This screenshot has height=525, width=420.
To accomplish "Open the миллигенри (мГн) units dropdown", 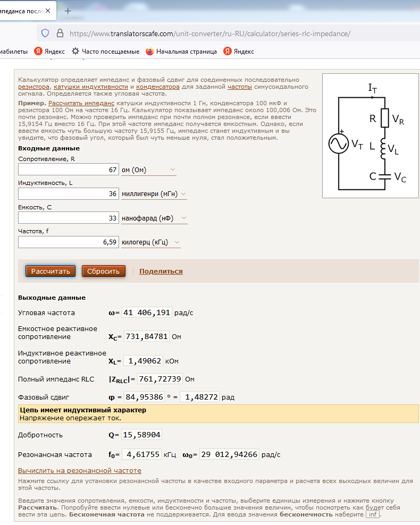I will (x=154, y=194).
